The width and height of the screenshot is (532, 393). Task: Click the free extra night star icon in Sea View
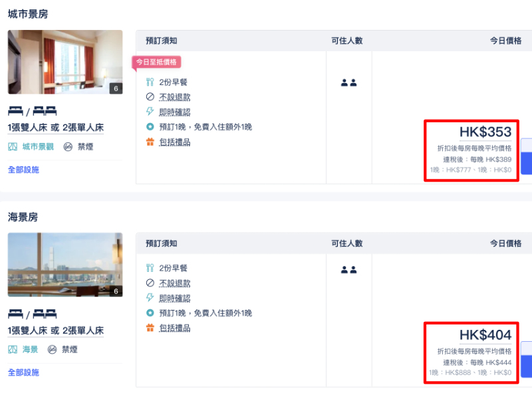tap(150, 313)
